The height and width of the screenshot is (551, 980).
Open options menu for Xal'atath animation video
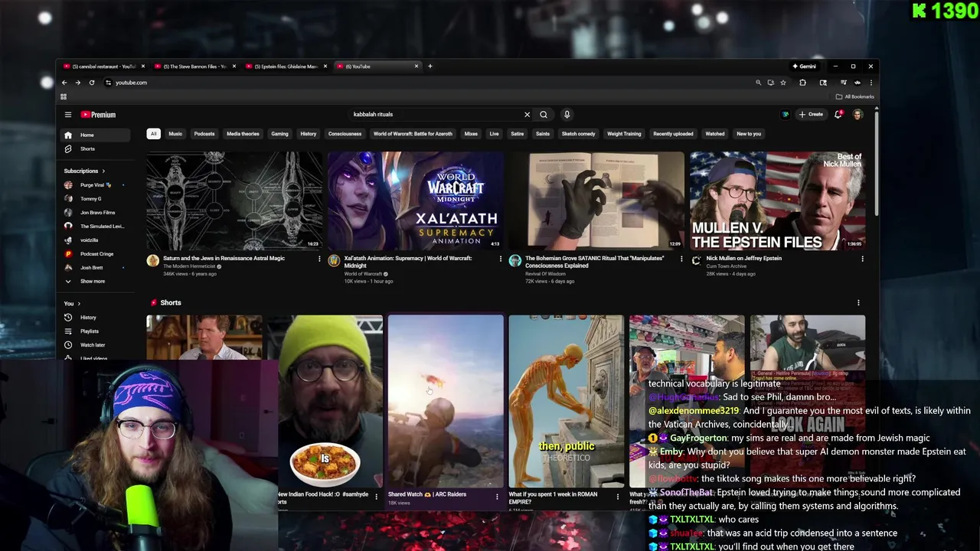[501, 259]
